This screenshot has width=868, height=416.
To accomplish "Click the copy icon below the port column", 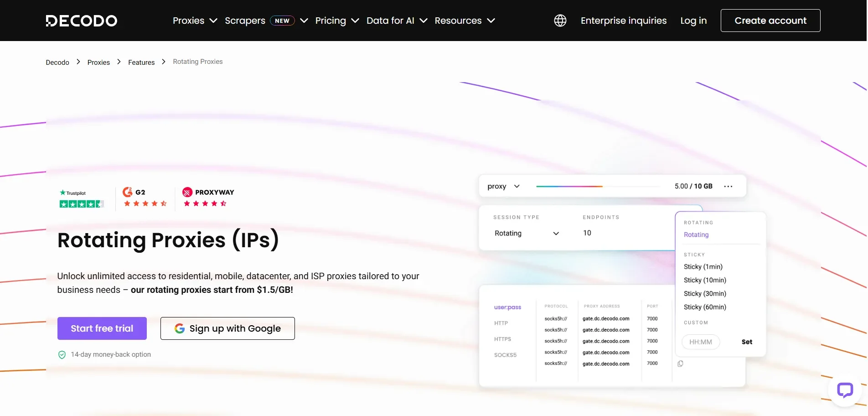I will coord(680,364).
